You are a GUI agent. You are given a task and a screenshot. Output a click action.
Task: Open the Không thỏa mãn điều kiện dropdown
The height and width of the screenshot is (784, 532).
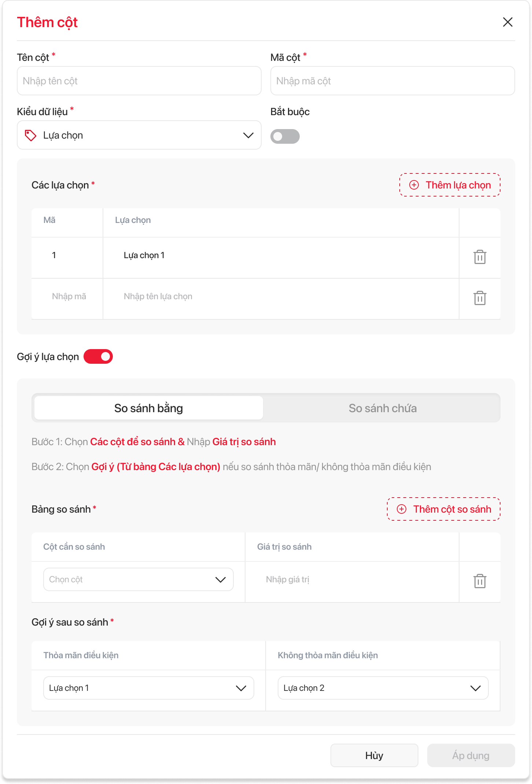coord(383,688)
